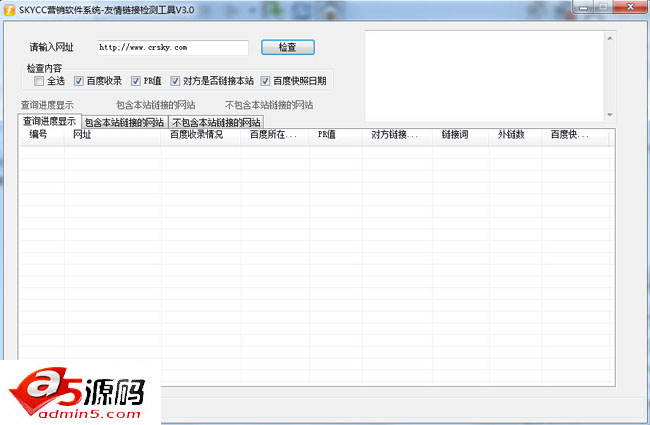Screen dimensions: 650x425
Task: Click the 对方链接... column header
Action: [x=398, y=135]
